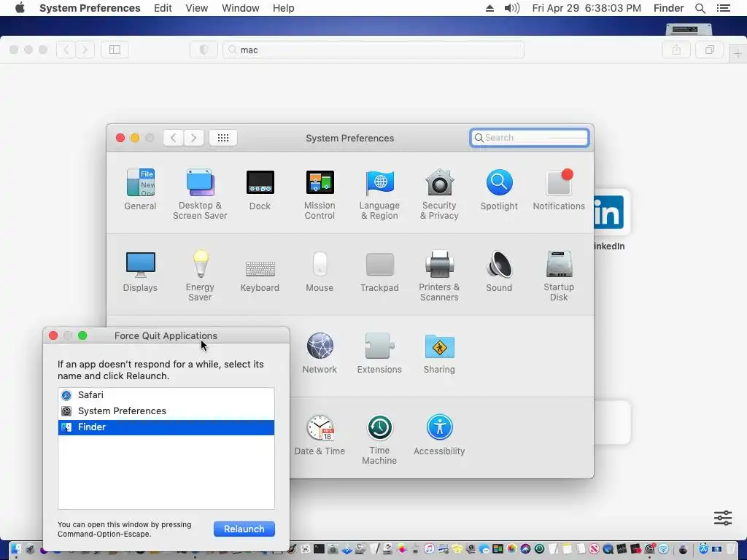Open iTunes music icon in Dock
Screen dimensions: 747x560
(x=429, y=549)
